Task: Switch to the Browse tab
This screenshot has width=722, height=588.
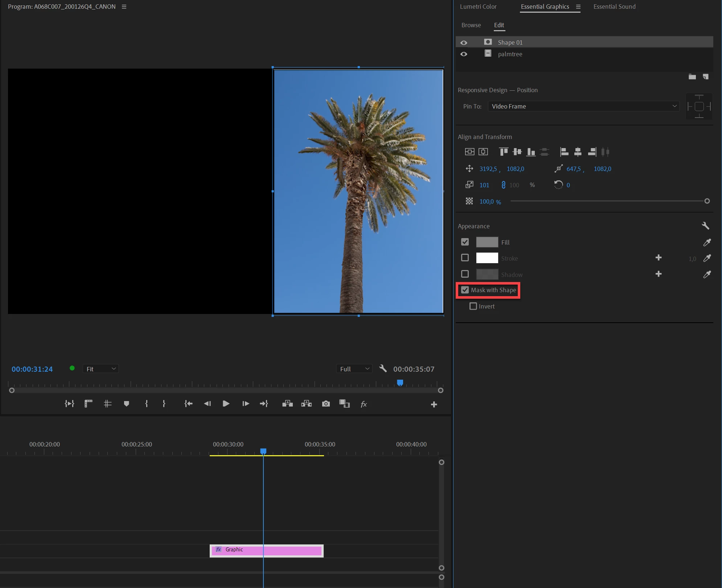Action: point(471,25)
